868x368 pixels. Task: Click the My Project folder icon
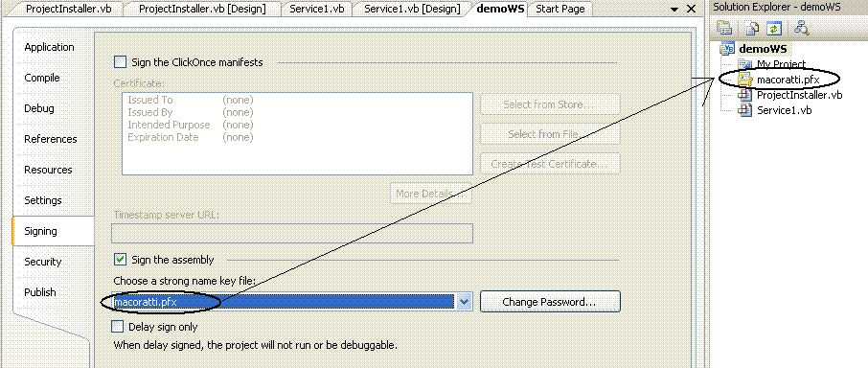745,64
